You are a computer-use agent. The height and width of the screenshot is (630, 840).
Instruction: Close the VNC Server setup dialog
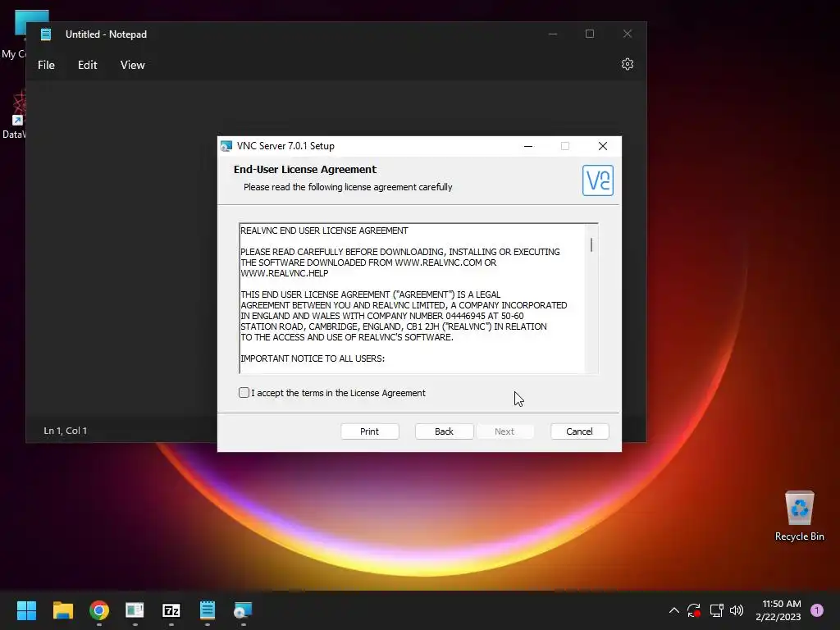point(603,146)
